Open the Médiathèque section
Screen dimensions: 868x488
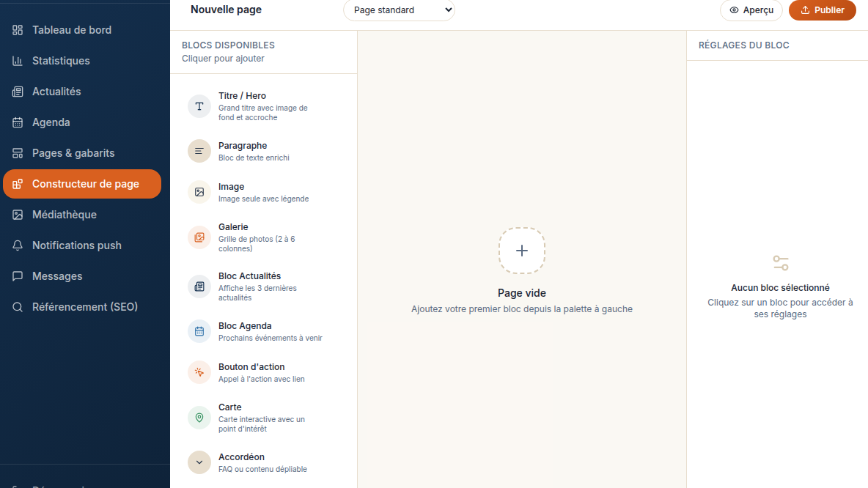[82, 215]
